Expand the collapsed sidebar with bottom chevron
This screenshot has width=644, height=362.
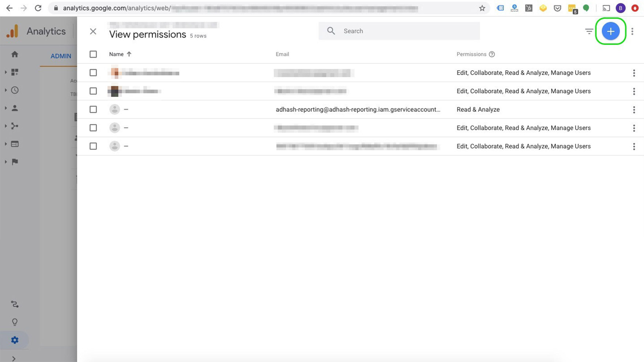14,358
